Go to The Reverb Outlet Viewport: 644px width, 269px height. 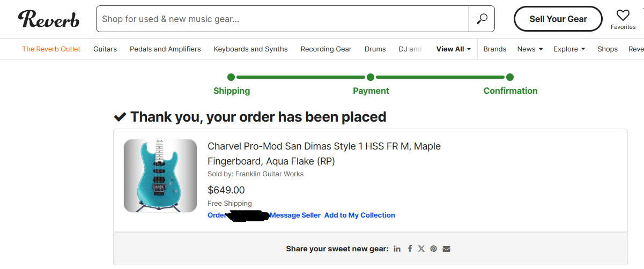click(51, 49)
